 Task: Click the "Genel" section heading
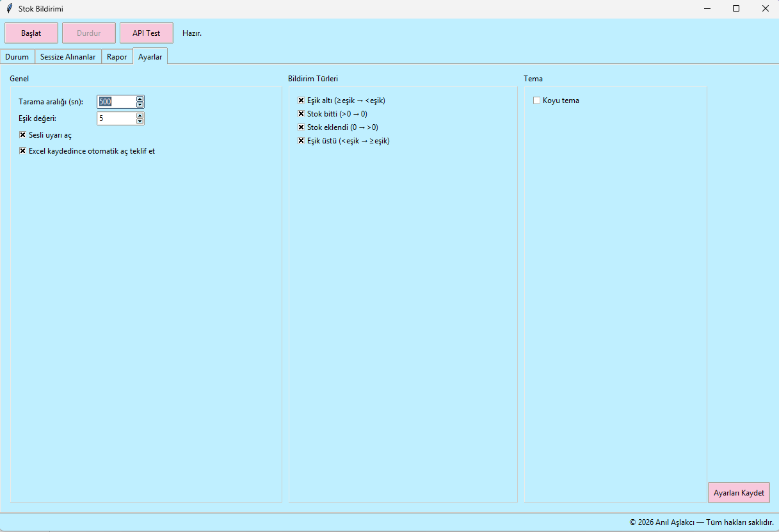pos(19,79)
